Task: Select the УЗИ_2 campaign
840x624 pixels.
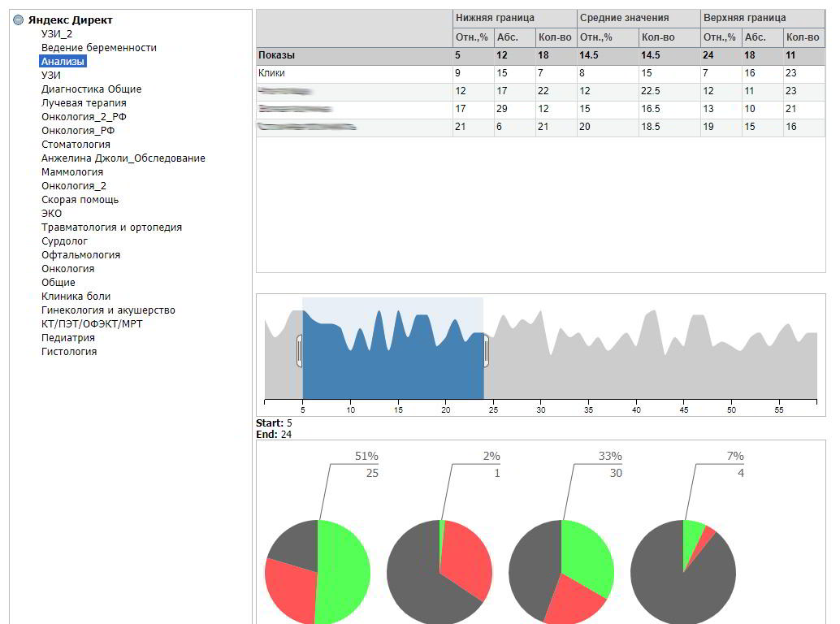Action: [x=57, y=34]
